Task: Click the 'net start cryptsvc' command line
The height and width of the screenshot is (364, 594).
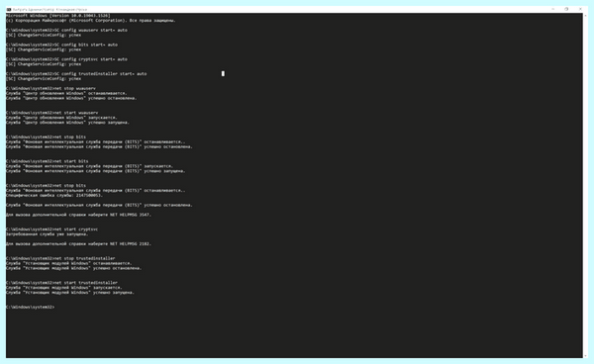Action: (x=51, y=229)
